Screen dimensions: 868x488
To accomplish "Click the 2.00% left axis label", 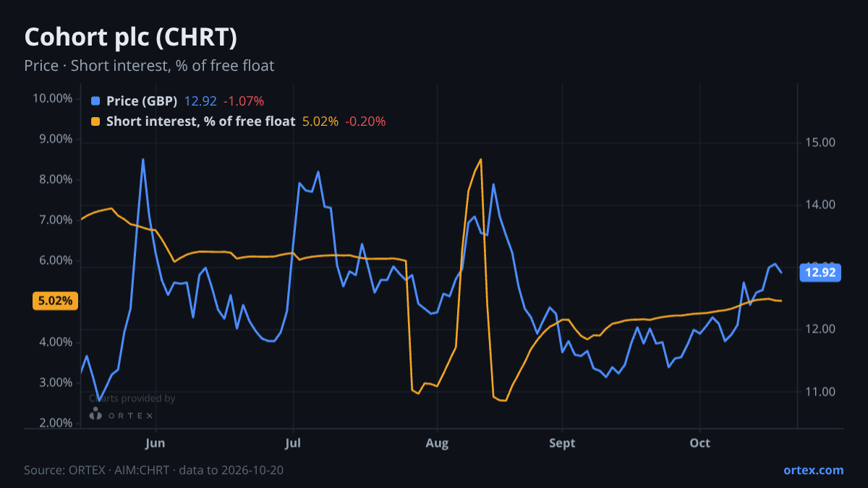I will [56, 423].
